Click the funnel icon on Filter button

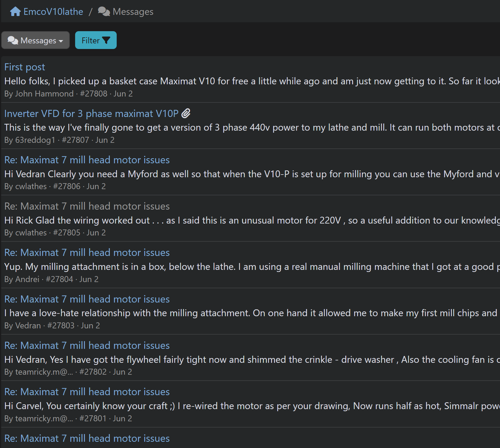click(x=106, y=40)
